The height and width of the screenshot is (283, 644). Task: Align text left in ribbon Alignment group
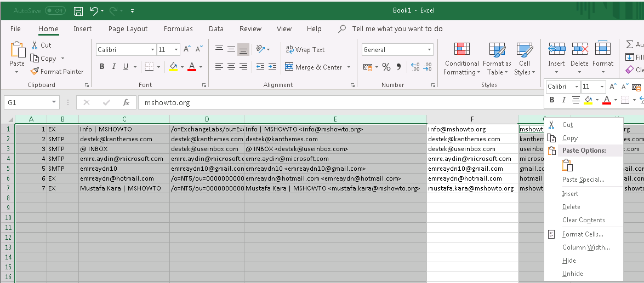pyautogui.click(x=219, y=67)
